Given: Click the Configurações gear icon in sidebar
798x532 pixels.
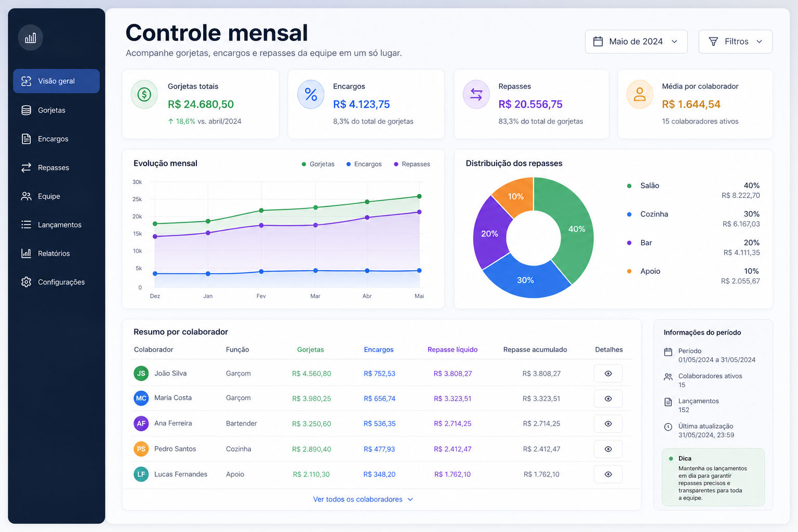Looking at the screenshot, I should 26,282.
